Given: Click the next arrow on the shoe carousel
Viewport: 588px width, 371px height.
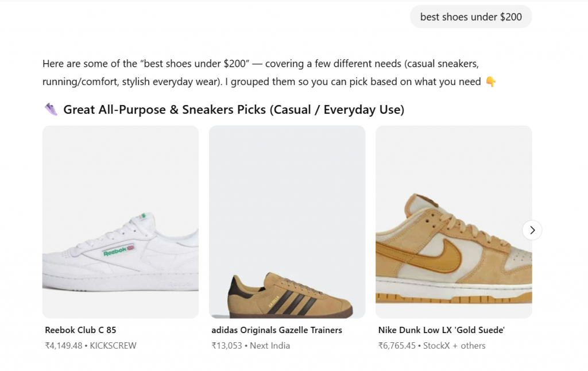Looking at the screenshot, I should pos(532,230).
